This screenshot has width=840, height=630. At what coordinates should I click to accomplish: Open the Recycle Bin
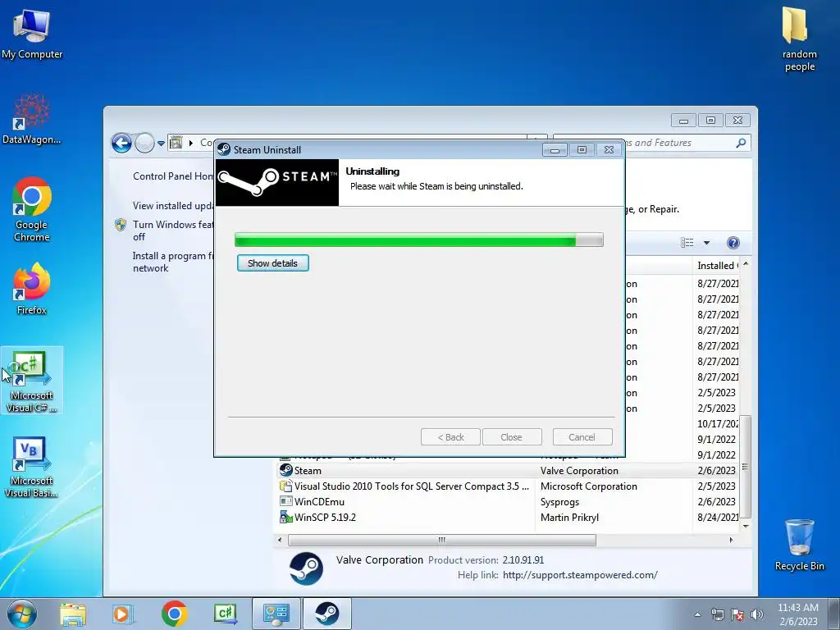(x=799, y=545)
